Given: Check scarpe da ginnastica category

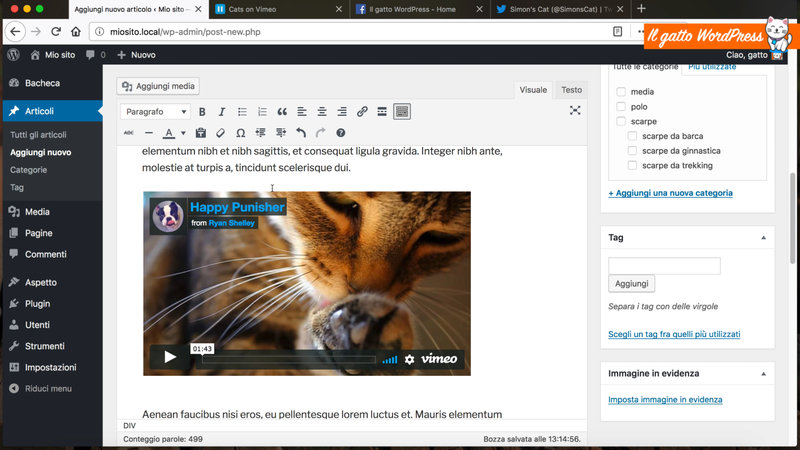Looking at the screenshot, I should click(632, 151).
